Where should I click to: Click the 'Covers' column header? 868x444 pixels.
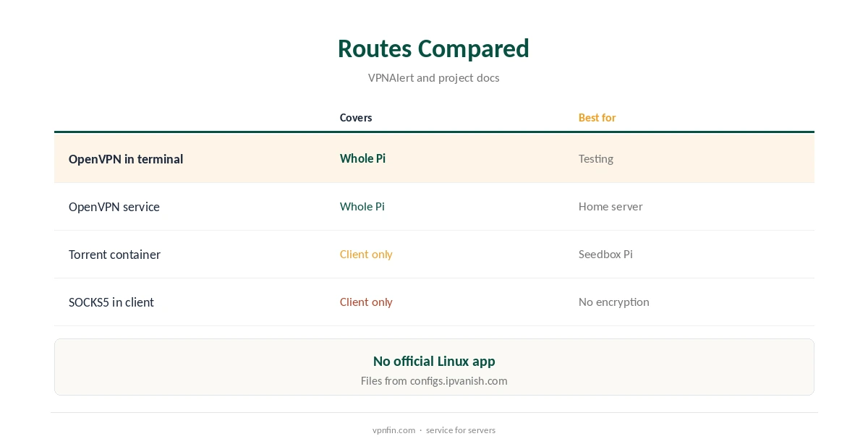coord(356,118)
